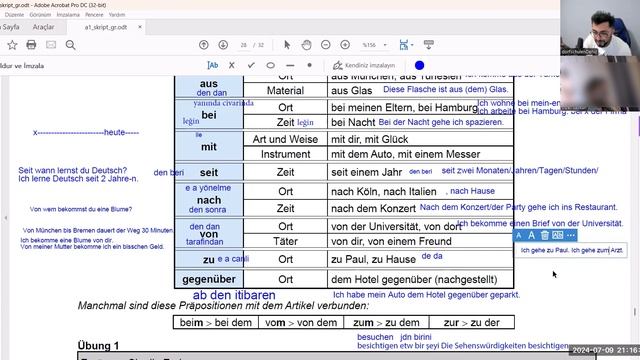Click the 'Material' table cell
Screen dimensions: 640x360
(285, 91)
